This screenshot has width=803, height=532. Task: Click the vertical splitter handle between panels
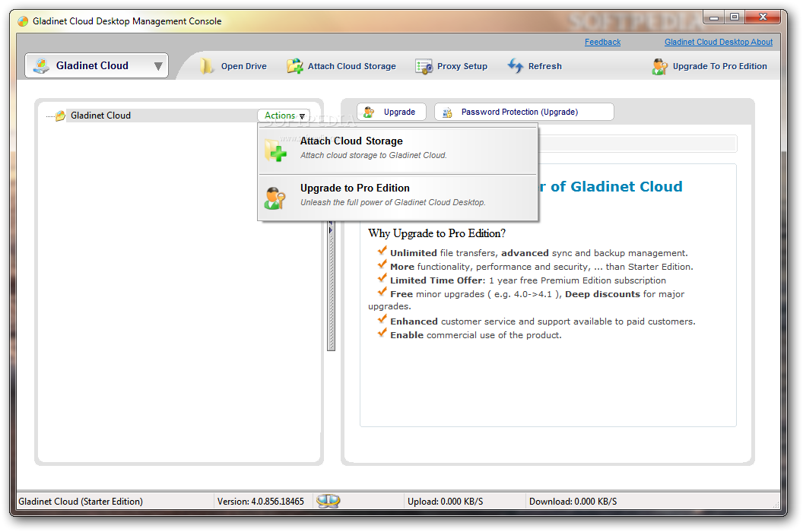[x=331, y=285]
